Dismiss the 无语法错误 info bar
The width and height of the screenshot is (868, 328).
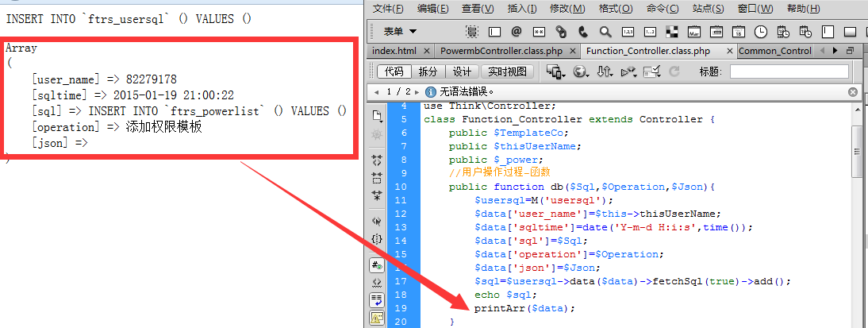click(x=853, y=92)
